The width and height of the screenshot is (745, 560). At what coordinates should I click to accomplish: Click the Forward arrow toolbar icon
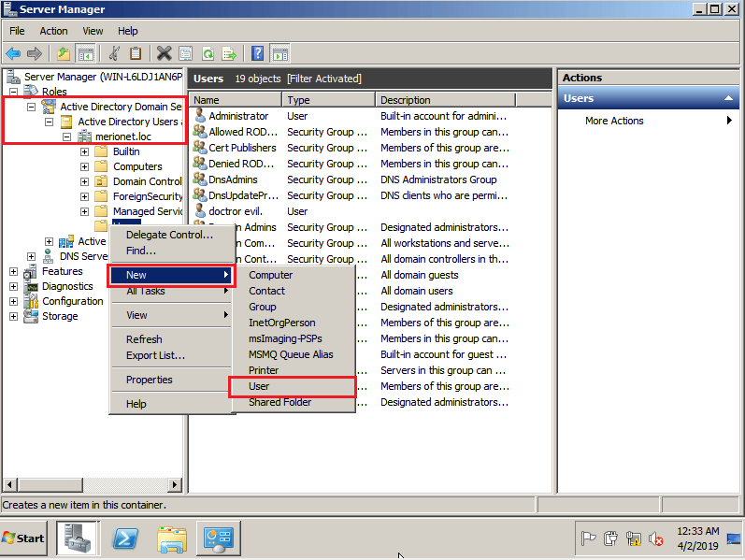click(x=35, y=53)
